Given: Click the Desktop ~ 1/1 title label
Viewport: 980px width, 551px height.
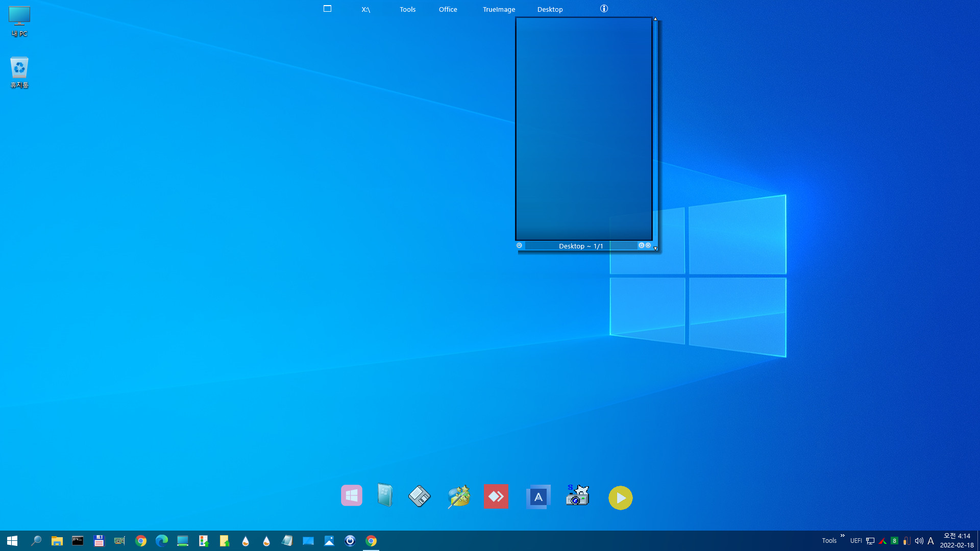Looking at the screenshot, I should pyautogui.click(x=581, y=246).
